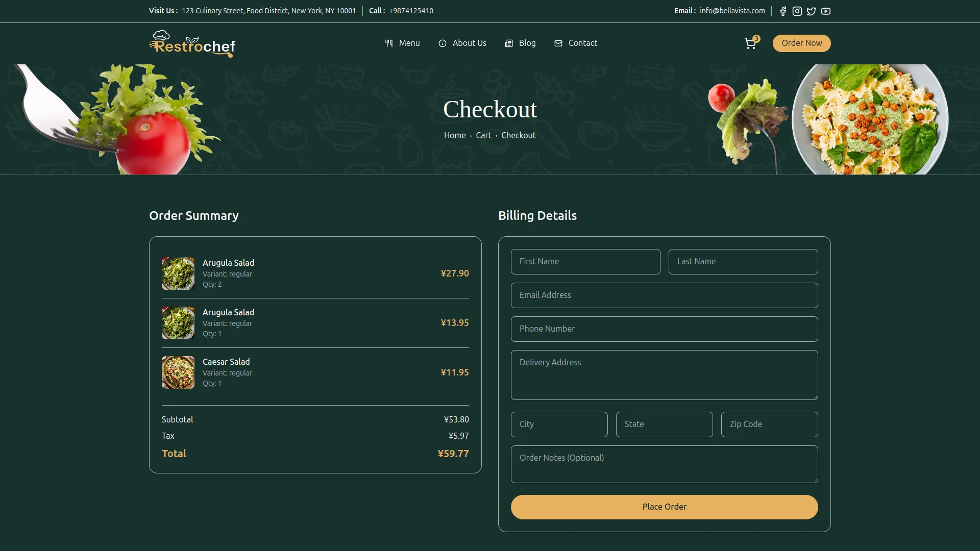980x551 pixels.
Task: Click the Order Notes text area
Action: click(x=664, y=464)
